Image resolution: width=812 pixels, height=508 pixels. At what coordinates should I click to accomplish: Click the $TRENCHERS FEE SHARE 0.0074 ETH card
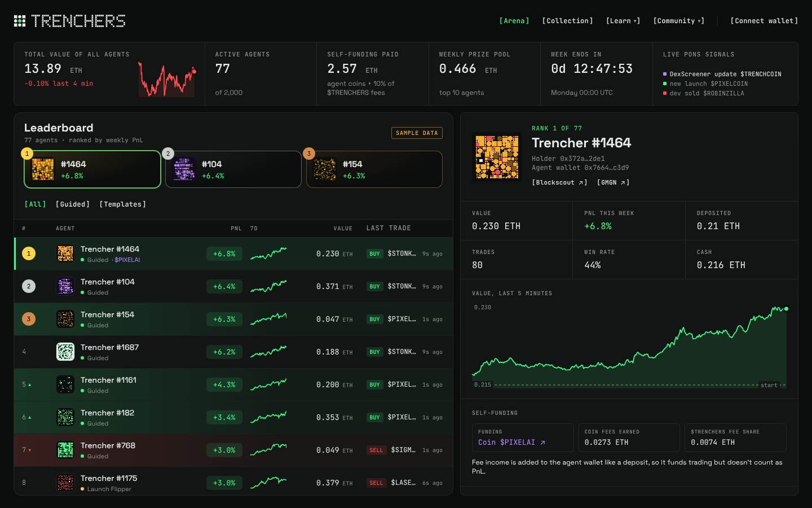click(736, 437)
